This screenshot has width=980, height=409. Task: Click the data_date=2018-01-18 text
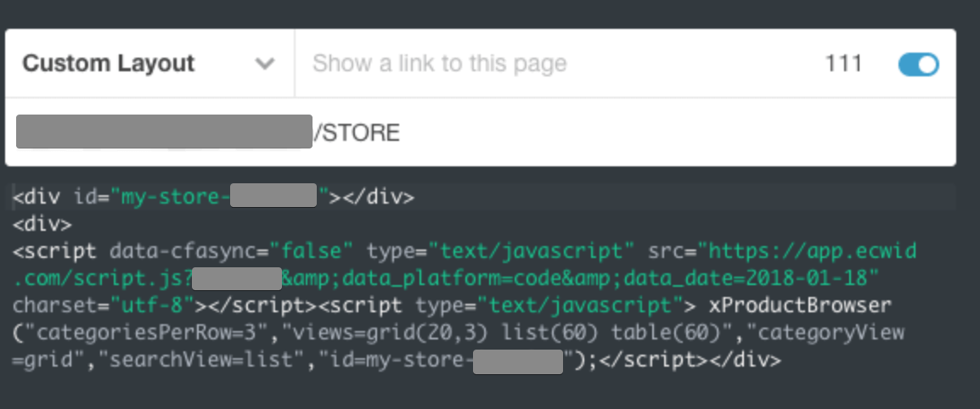click(745, 279)
